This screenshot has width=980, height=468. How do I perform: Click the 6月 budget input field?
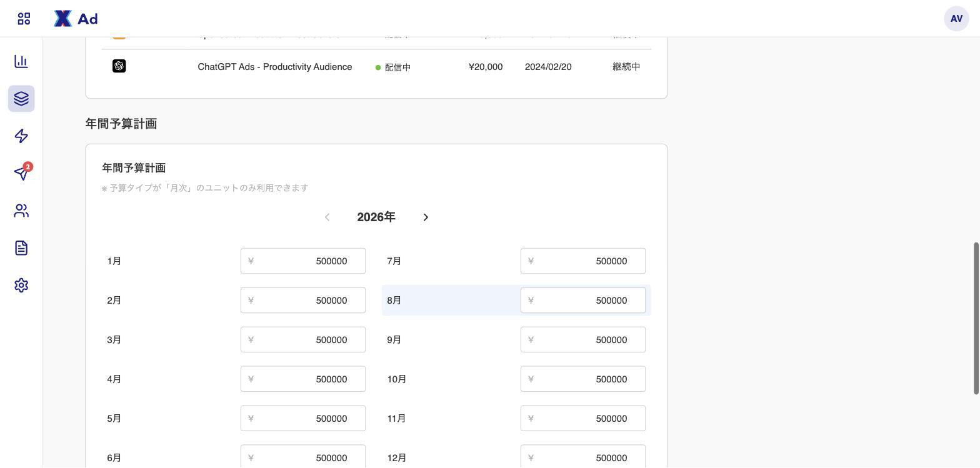(x=303, y=457)
